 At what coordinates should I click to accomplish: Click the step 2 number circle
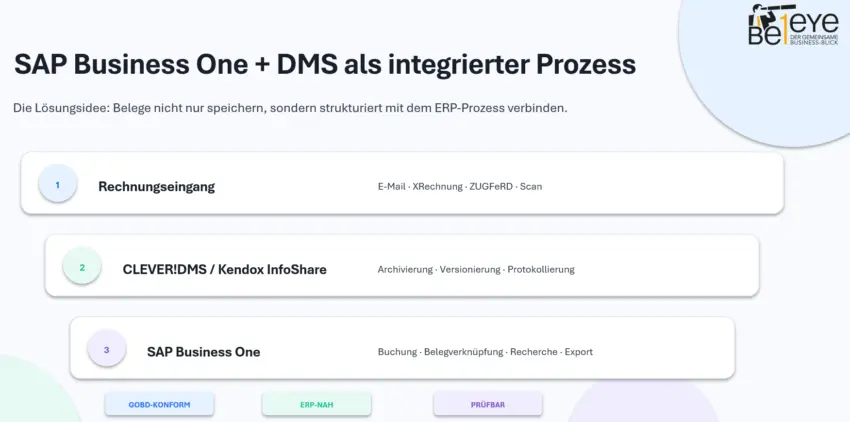click(82, 266)
